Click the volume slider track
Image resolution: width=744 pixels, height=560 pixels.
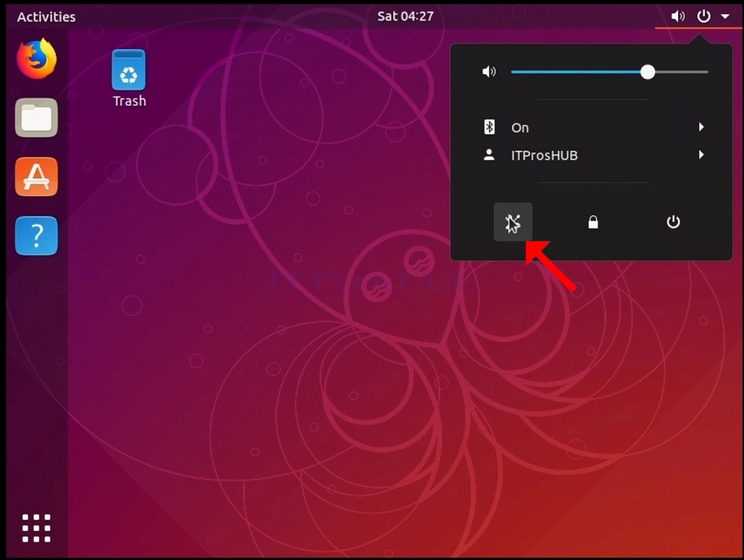pyautogui.click(x=610, y=72)
